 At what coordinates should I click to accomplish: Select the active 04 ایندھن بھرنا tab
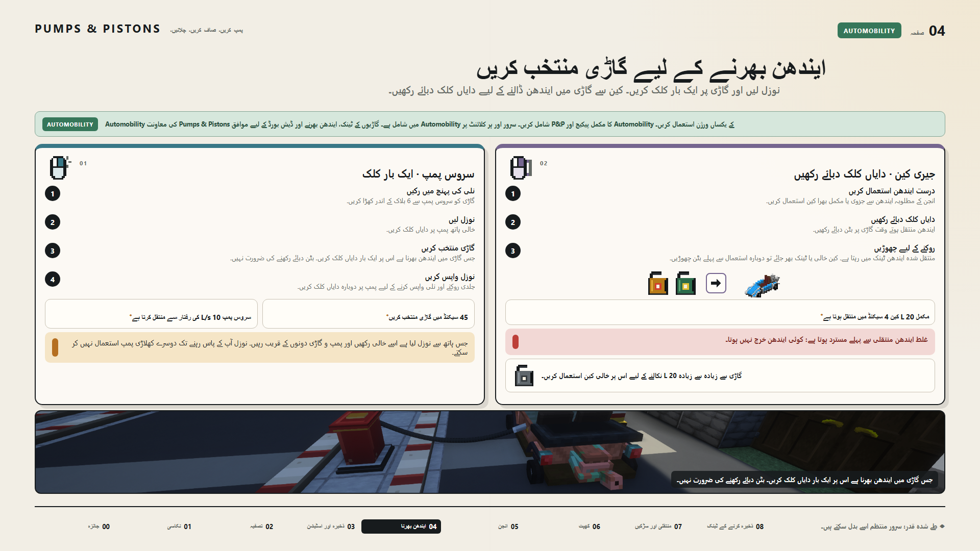click(401, 527)
